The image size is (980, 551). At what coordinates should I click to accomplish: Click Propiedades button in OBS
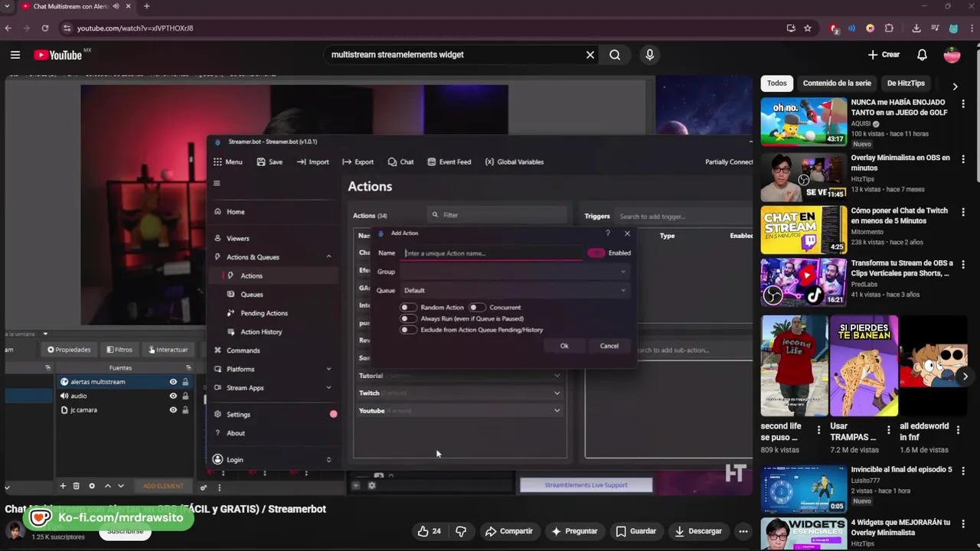coord(69,350)
